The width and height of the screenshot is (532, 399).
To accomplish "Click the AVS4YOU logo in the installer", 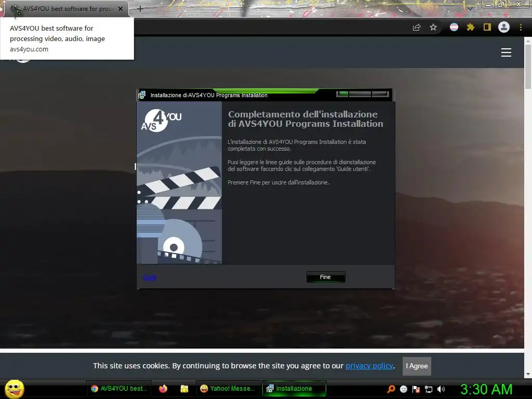I will (161, 120).
